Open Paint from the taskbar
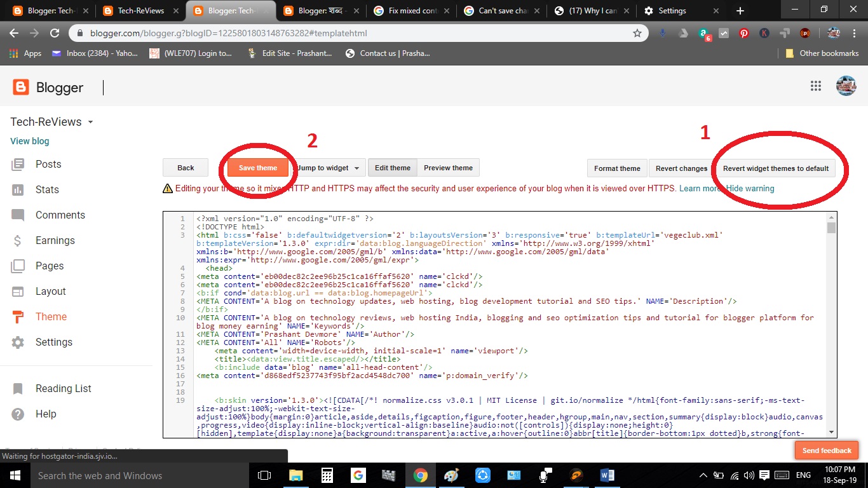Viewport: 868px width, 488px height. 451,475
